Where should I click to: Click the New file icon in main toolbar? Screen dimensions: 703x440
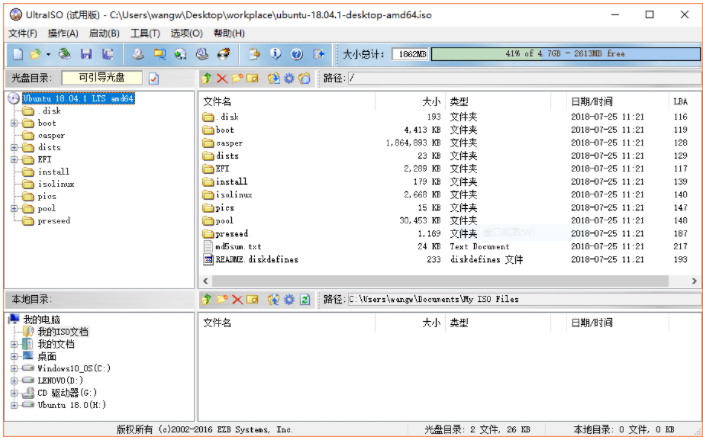[x=18, y=54]
